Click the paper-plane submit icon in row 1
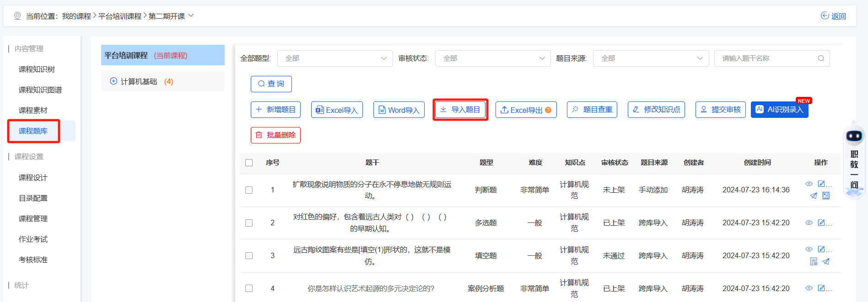The width and height of the screenshot is (868, 302). point(814,196)
